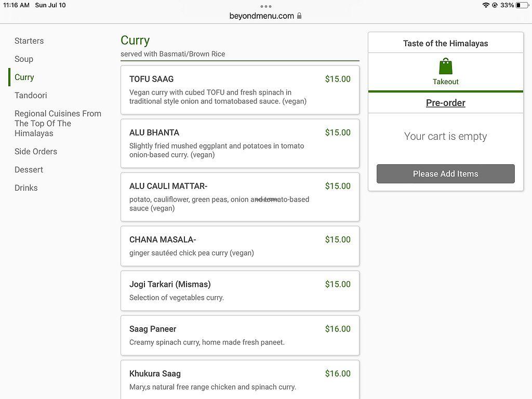Image resolution: width=532 pixels, height=399 pixels.
Task: Tap the lock icon beside beyondmenu.com
Action: coord(299,16)
